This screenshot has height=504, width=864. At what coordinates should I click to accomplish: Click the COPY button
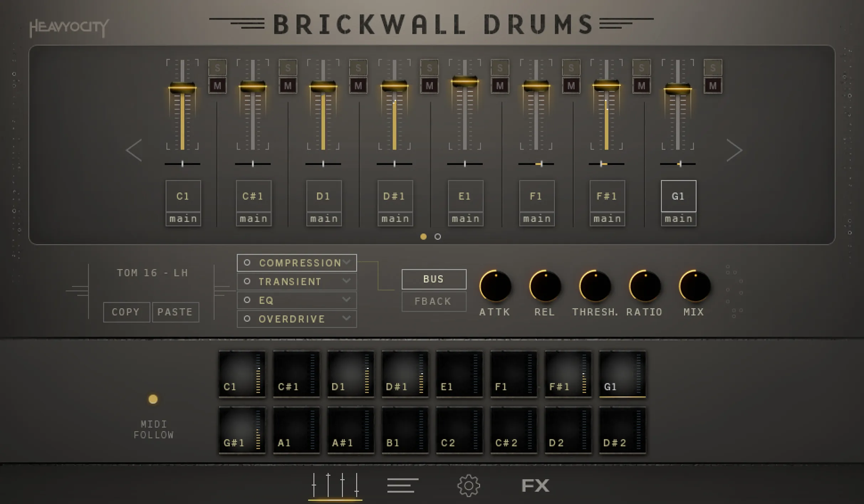coord(126,312)
